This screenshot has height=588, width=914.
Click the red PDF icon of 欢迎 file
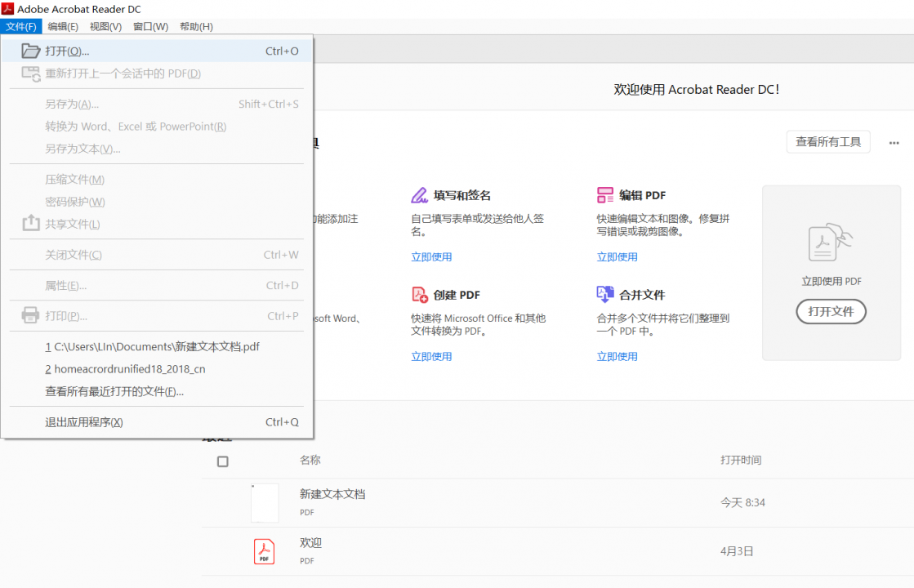(x=264, y=551)
